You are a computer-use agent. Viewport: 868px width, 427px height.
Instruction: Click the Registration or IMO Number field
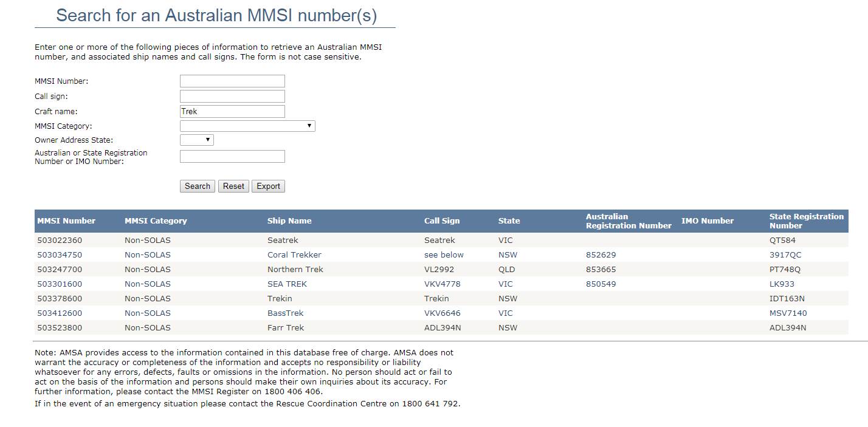point(232,157)
